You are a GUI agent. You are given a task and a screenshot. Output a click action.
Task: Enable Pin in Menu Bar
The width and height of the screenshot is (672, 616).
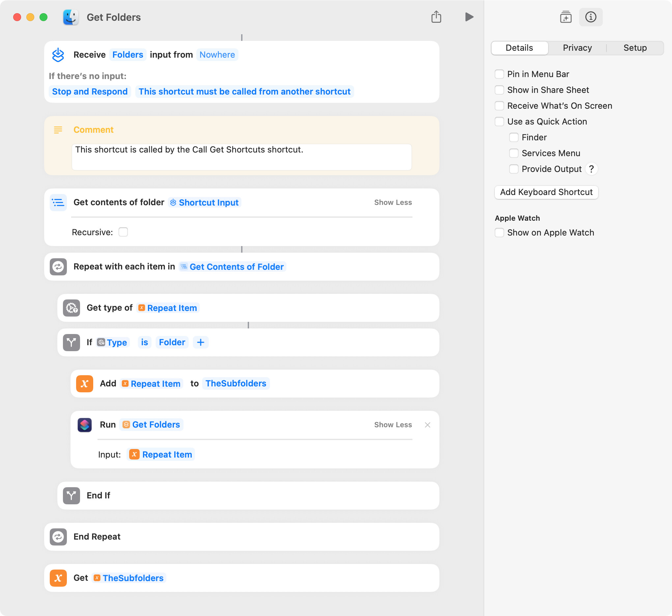[499, 74]
